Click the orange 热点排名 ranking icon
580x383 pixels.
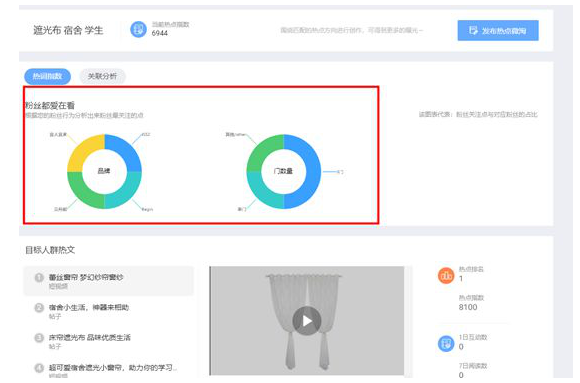[446, 275]
